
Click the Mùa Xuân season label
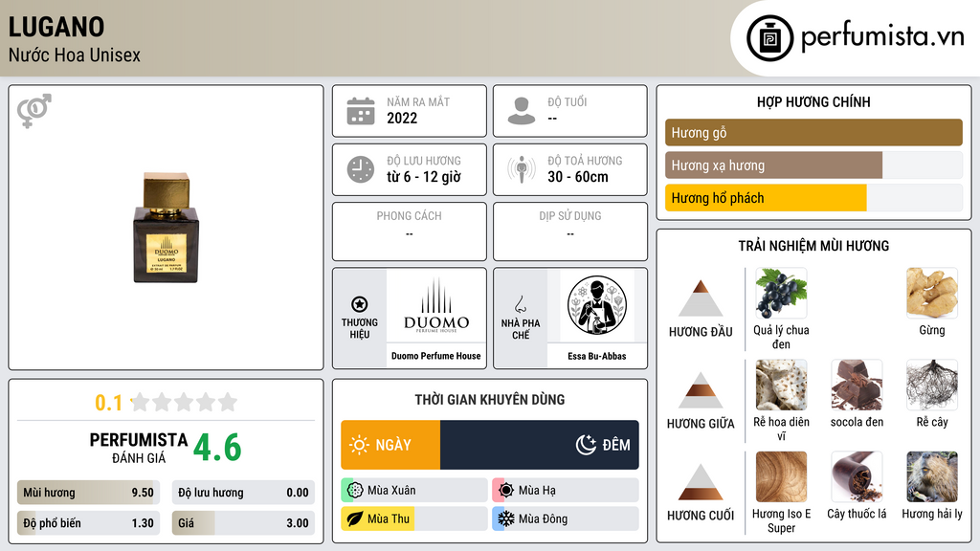pos(391,491)
